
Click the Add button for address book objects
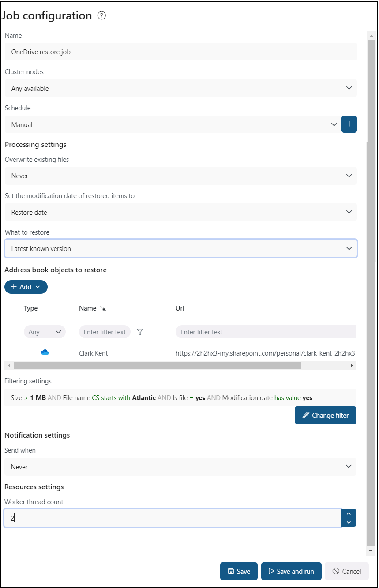point(26,287)
